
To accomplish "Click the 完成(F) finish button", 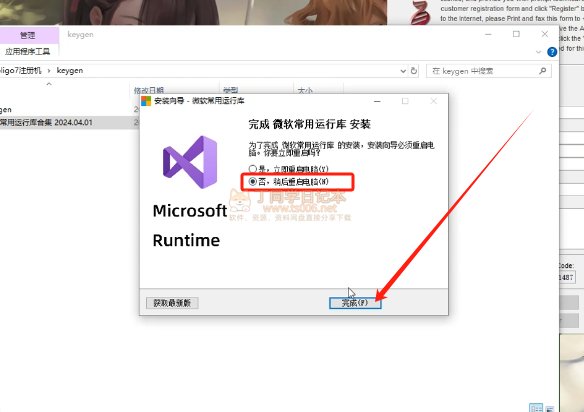I will click(355, 303).
